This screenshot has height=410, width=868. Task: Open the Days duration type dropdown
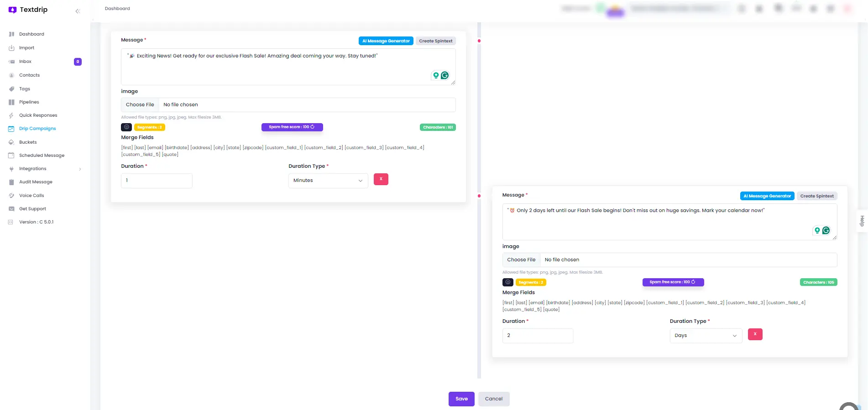[705, 336]
